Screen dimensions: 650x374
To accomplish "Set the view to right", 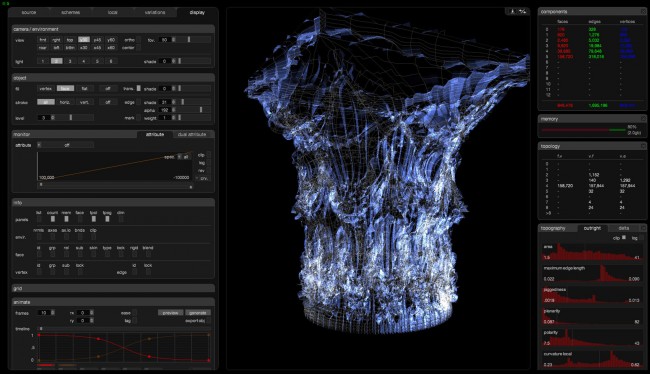I will [56, 40].
